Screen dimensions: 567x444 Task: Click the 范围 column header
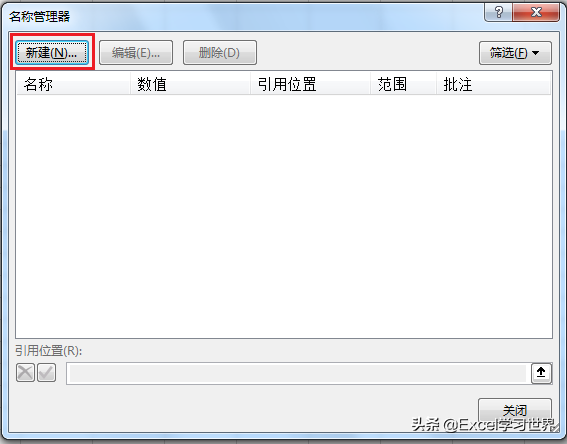[404, 84]
